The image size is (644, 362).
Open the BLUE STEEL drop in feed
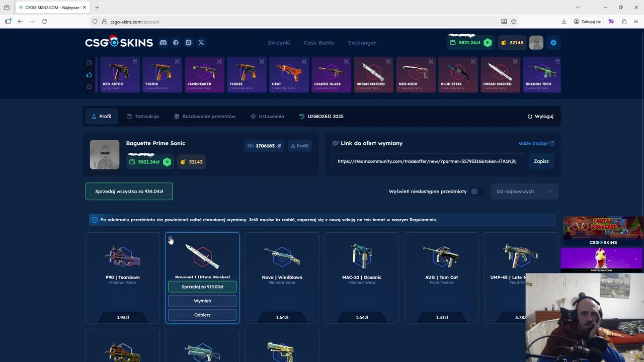(x=458, y=75)
